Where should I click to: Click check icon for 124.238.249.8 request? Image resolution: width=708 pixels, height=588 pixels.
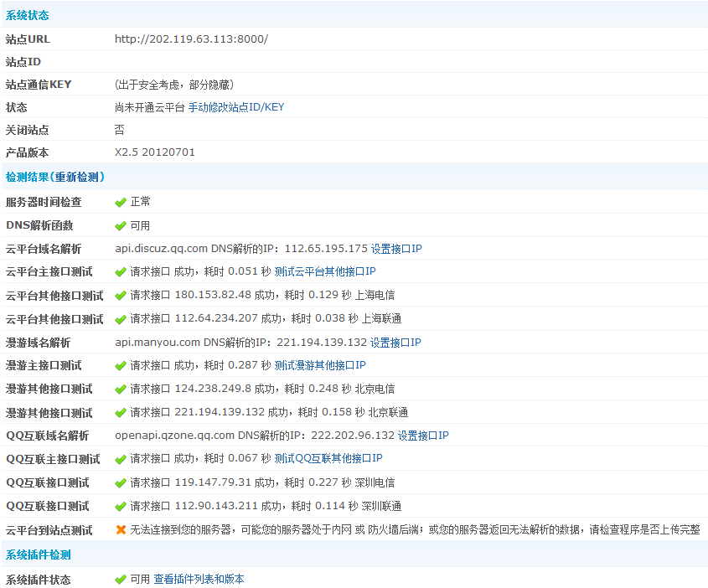click(121, 389)
